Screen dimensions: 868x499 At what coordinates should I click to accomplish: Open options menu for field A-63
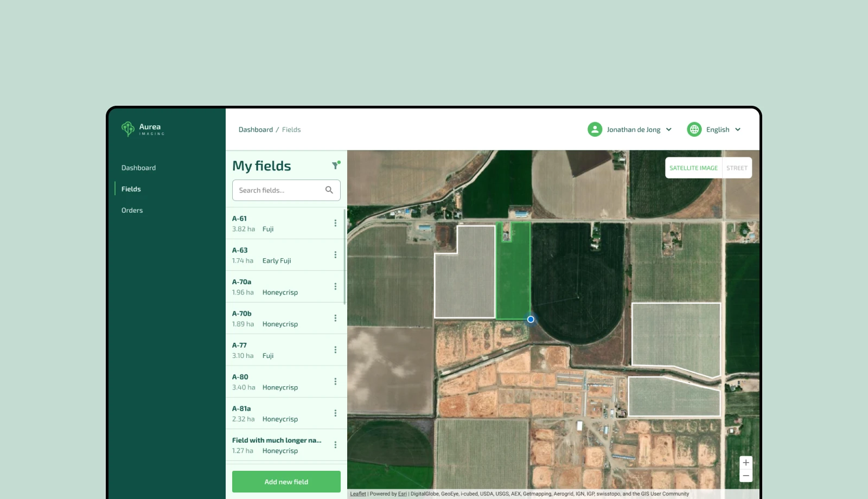click(x=335, y=255)
